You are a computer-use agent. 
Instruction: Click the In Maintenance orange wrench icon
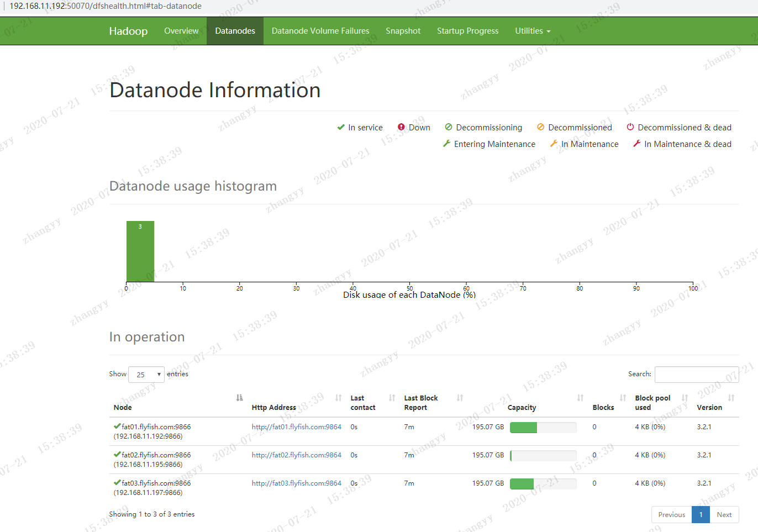tap(554, 144)
